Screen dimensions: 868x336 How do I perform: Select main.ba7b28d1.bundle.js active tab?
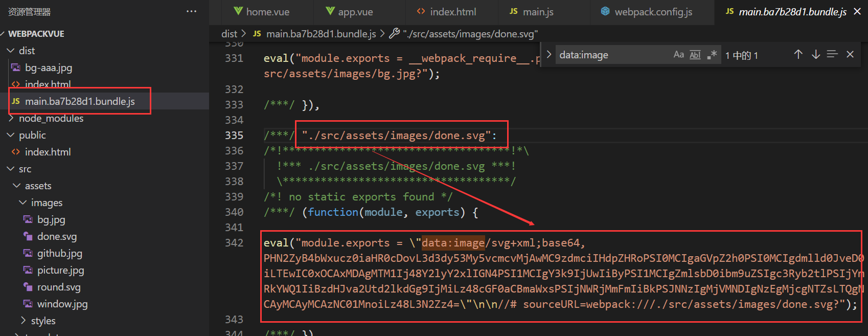[792, 12]
